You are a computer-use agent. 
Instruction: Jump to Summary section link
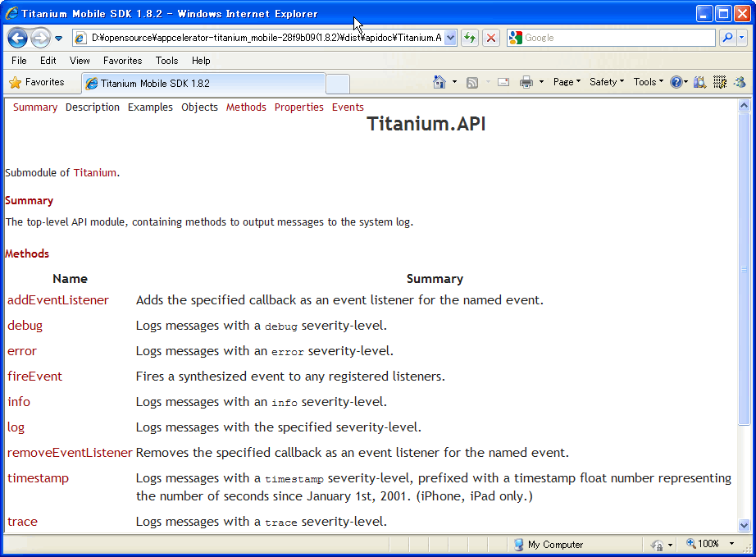[35, 107]
